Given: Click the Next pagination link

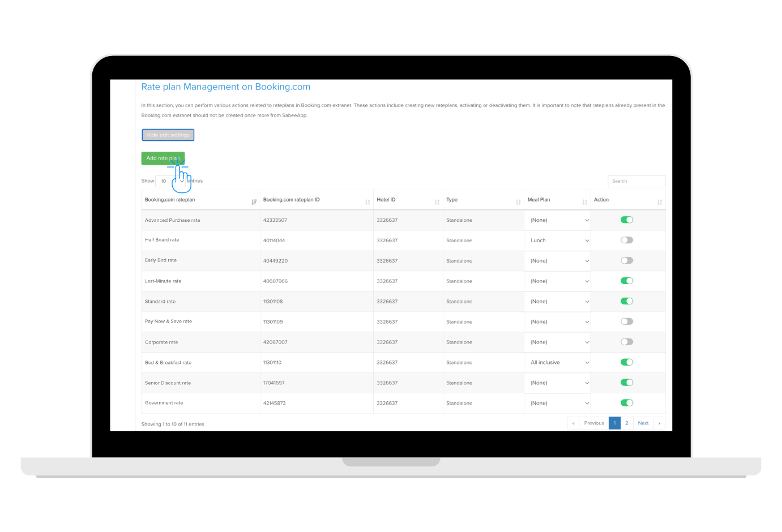Looking at the screenshot, I should tap(643, 423).
